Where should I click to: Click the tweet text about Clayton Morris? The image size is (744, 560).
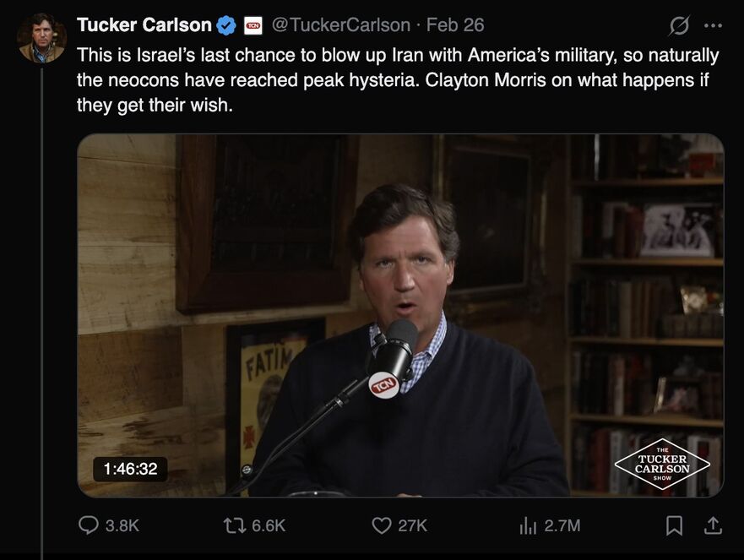(397, 81)
